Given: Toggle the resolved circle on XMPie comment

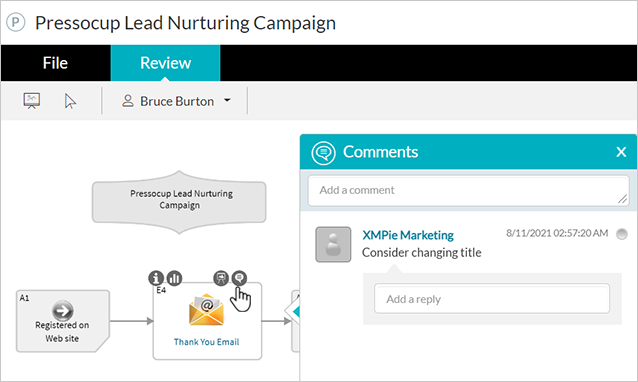Looking at the screenshot, I should pyautogui.click(x=622, y=234).
